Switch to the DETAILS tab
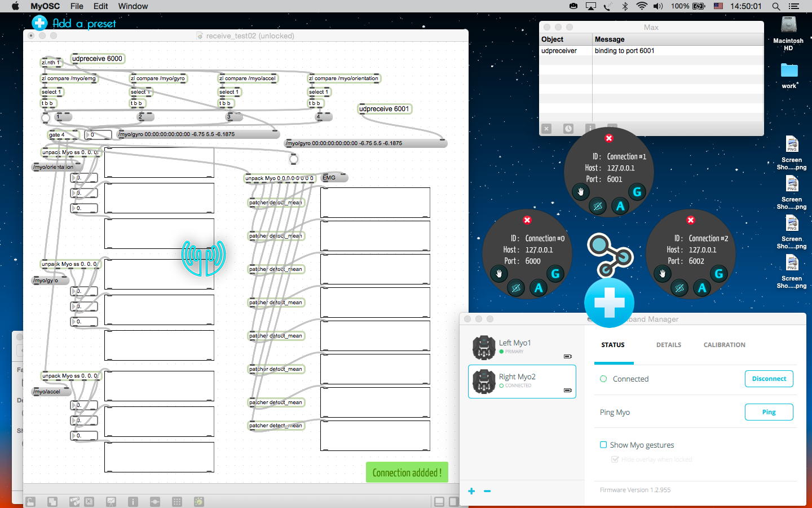812x508 pixels. coord(669,345)
